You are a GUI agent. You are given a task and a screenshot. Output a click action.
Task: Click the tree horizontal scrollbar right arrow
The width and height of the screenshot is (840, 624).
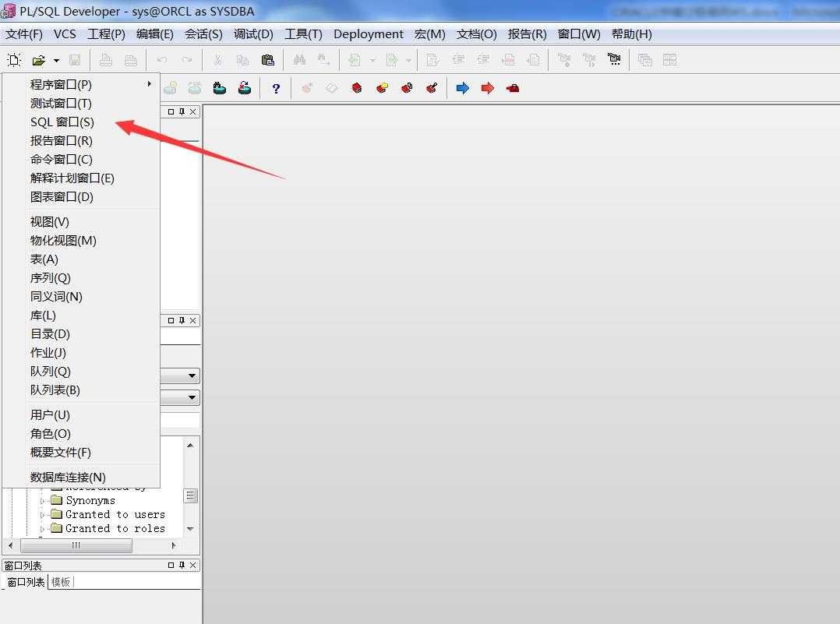174,546
